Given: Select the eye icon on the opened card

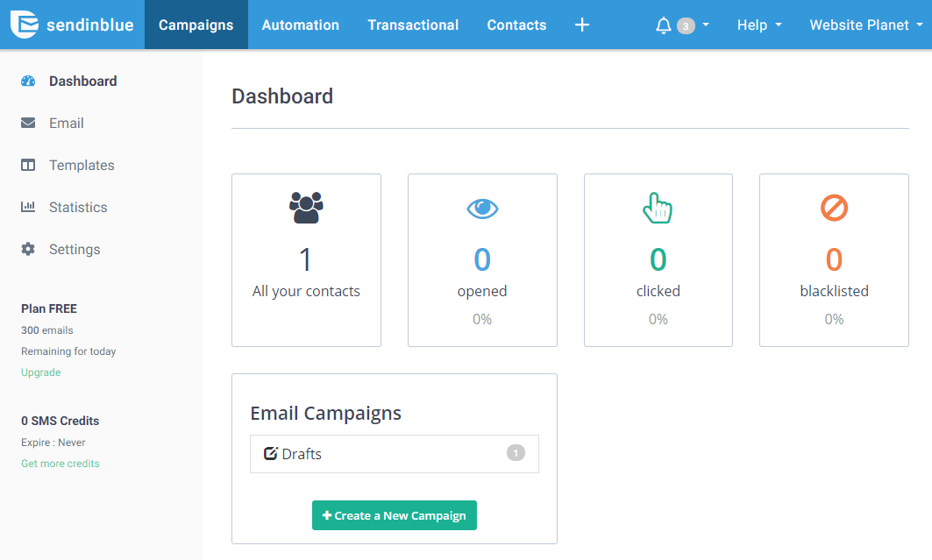Looking at the screenshot, I should click(x=482, y=209).
